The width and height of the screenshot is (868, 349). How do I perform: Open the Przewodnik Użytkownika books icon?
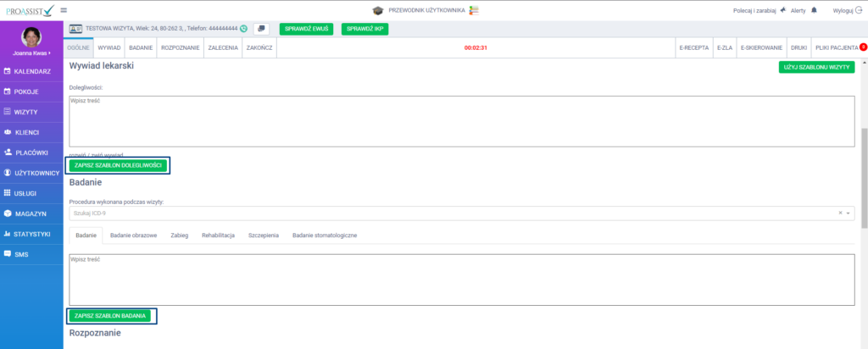coord(474,9)
